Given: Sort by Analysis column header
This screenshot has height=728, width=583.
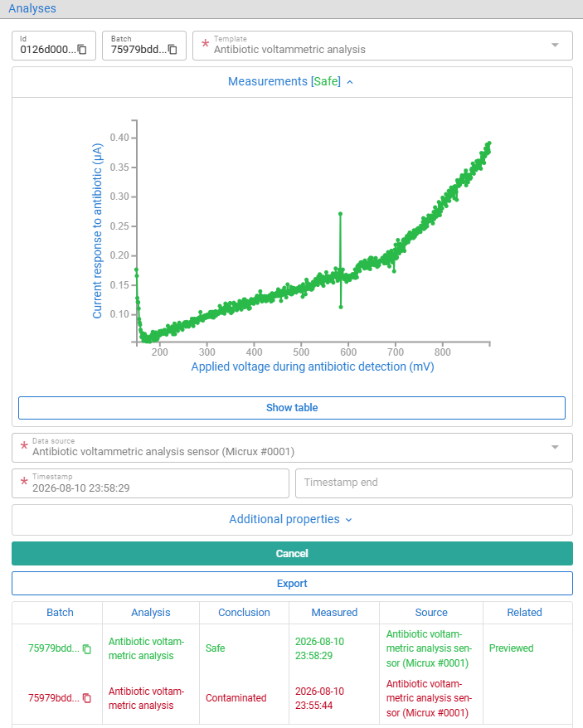Looking at the screenshot, I should [150, 613].
